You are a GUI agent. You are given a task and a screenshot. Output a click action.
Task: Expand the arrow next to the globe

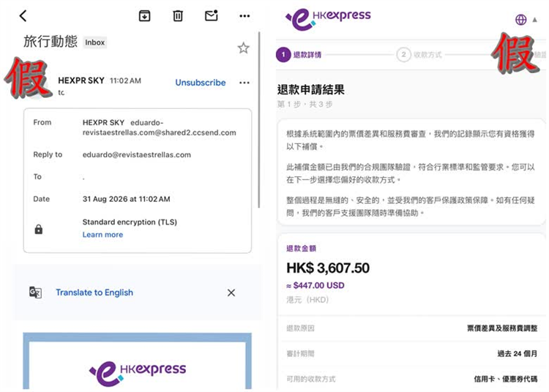click(x=534, y=20)
